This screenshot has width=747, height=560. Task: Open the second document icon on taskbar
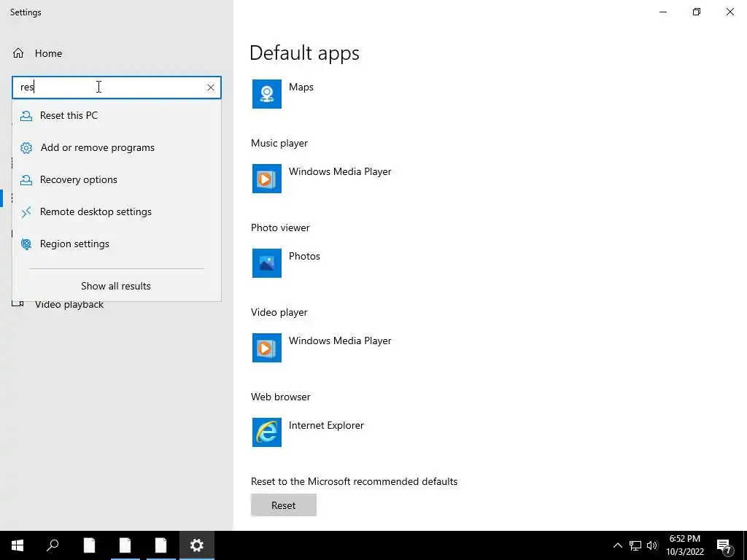pyautogui.click(x=125, y=545)
